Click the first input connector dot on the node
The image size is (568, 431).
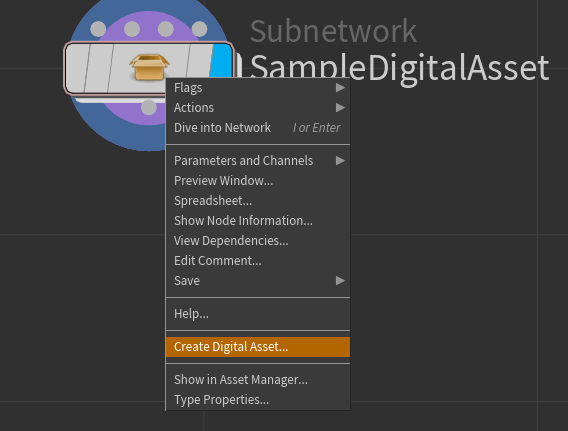[x=98, y=29]
